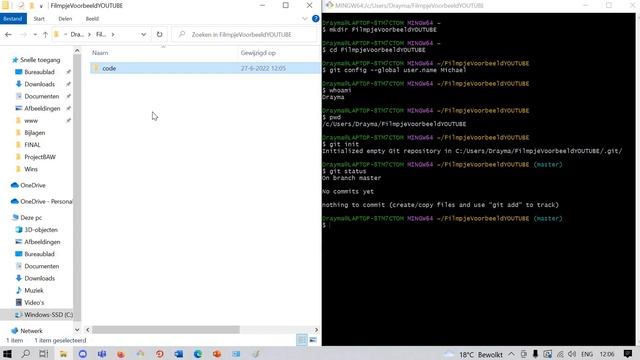Open the volume control in system tray

[572, 354]
